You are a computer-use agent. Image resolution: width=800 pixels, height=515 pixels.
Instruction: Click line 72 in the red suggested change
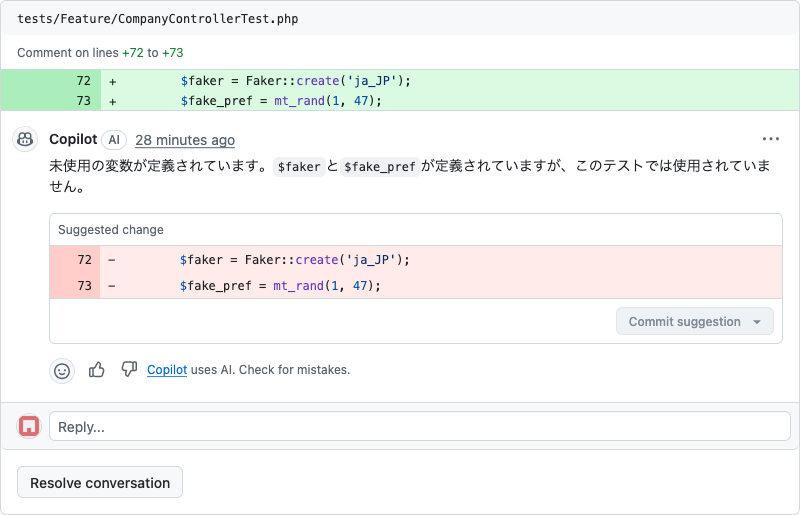coord(84,260)
